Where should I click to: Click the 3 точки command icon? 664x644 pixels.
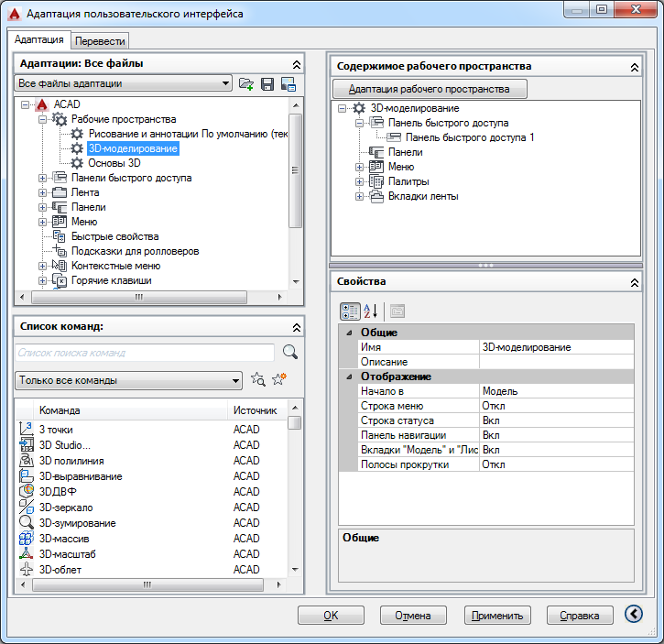[27, 429]
